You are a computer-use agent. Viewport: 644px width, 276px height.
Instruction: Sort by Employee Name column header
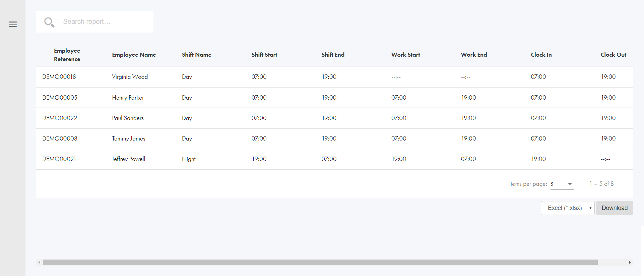pos(134,55)
